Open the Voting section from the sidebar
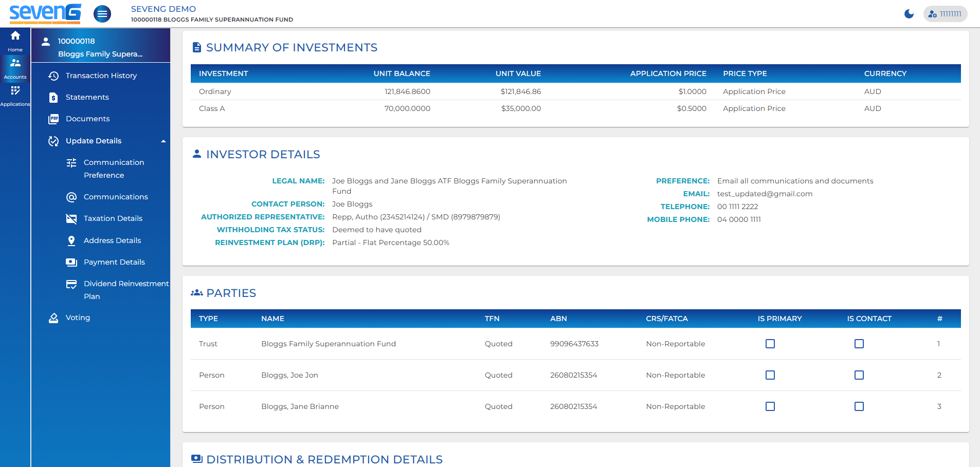The width and height of the screenshot is (980, 467). coord(77,317)
